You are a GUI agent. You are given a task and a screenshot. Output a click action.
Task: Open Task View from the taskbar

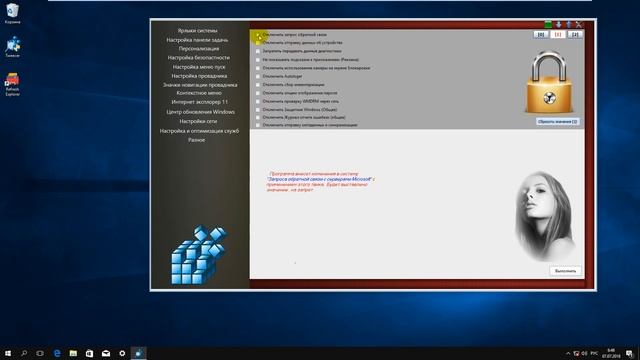click(x=40, y=353)
